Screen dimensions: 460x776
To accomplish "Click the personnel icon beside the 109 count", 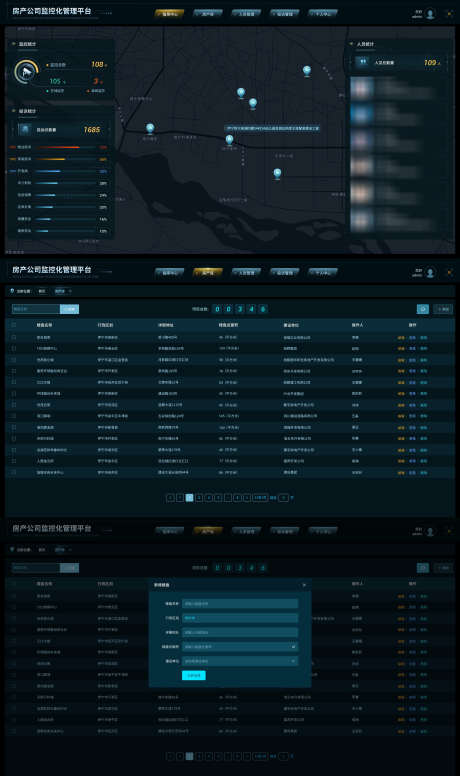I will pos(363,62).
